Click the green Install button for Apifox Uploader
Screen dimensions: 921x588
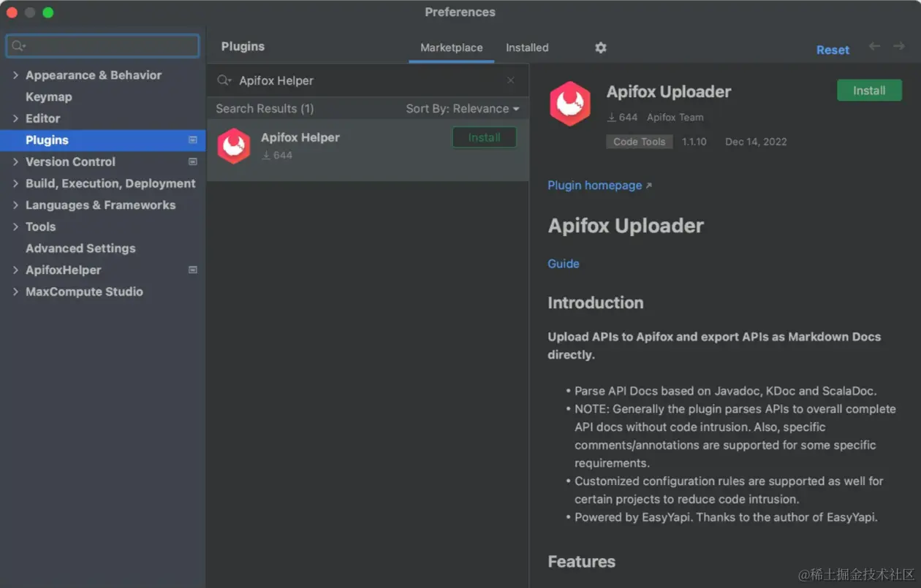[869, 91]
